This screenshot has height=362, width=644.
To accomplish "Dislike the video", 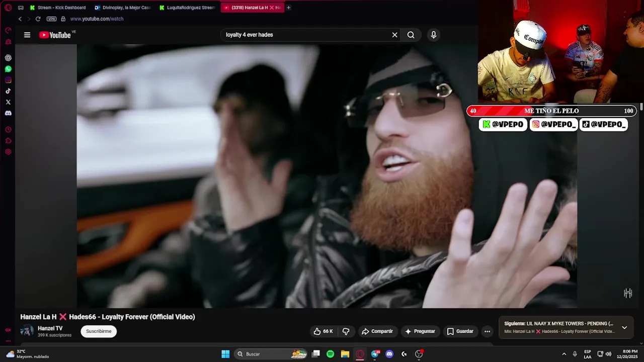I will (x=346, y=331).
